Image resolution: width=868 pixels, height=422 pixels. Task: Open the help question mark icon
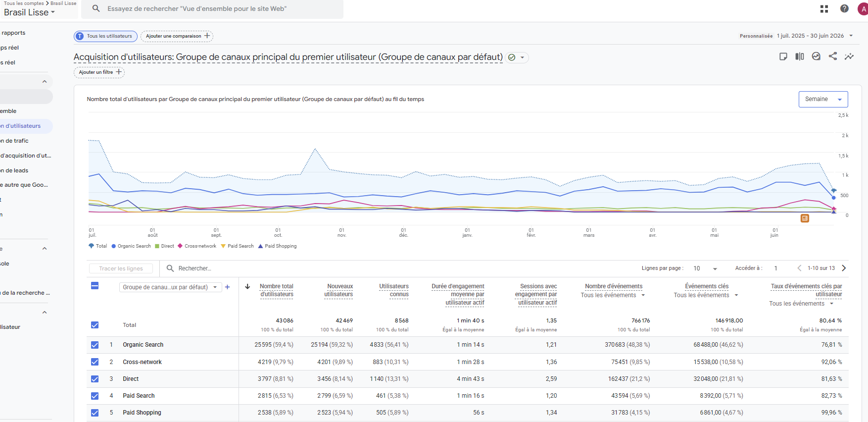point(844,8)
